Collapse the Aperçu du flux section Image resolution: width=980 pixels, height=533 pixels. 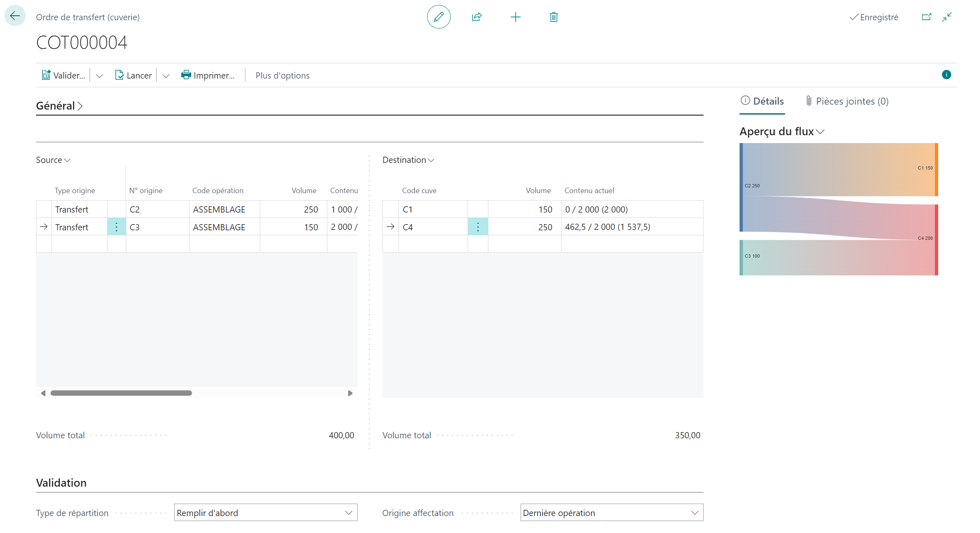point(782,131)
